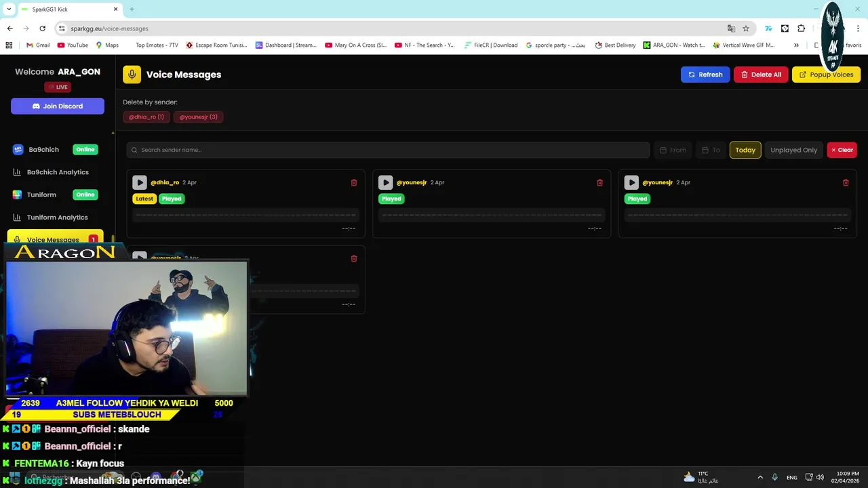This screenshot has width=868, height=488.
Task: Open Dashboard | Stream... bookmark
Action: 286,45
